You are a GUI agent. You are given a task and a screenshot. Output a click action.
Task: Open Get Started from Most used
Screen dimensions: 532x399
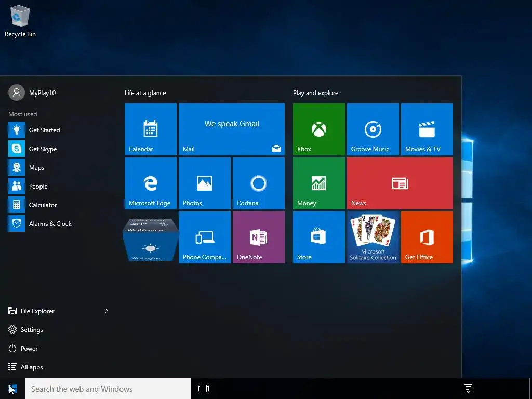pos(58,130)
